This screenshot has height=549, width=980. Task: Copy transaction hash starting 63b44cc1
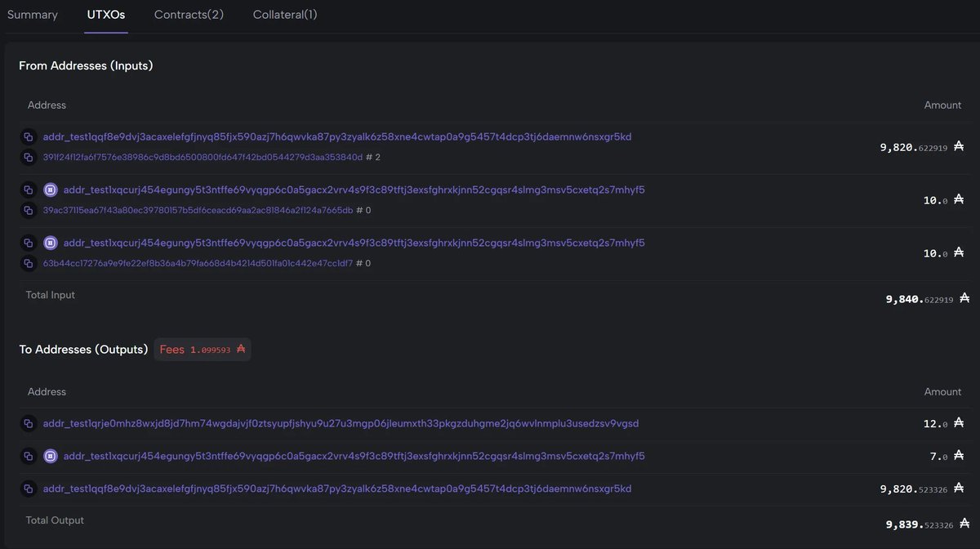point(28,264)
